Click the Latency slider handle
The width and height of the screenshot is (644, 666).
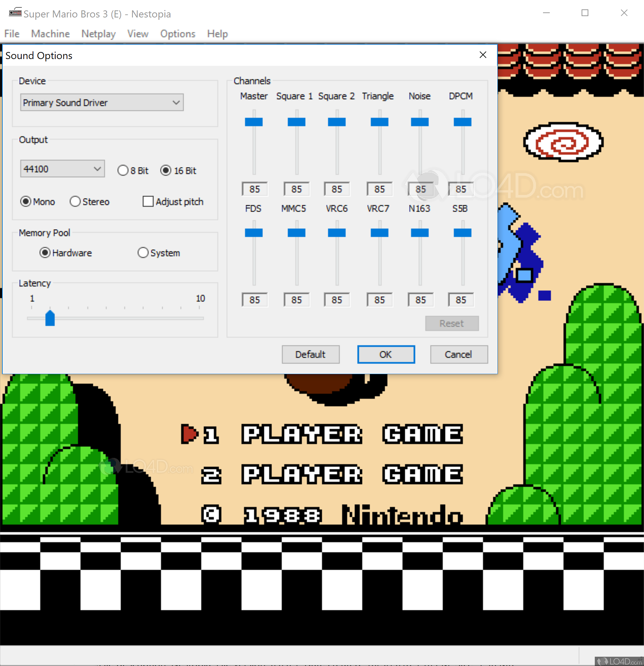(50, 318)
